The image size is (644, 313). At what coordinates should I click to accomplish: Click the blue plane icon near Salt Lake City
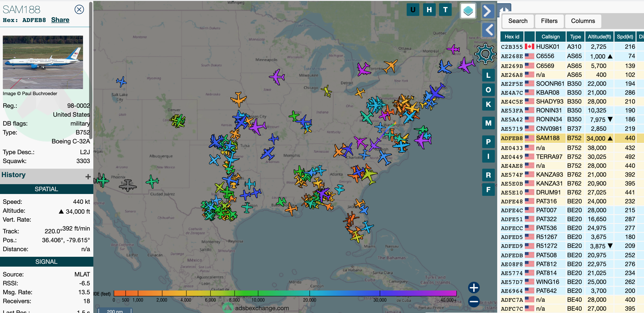121,82
